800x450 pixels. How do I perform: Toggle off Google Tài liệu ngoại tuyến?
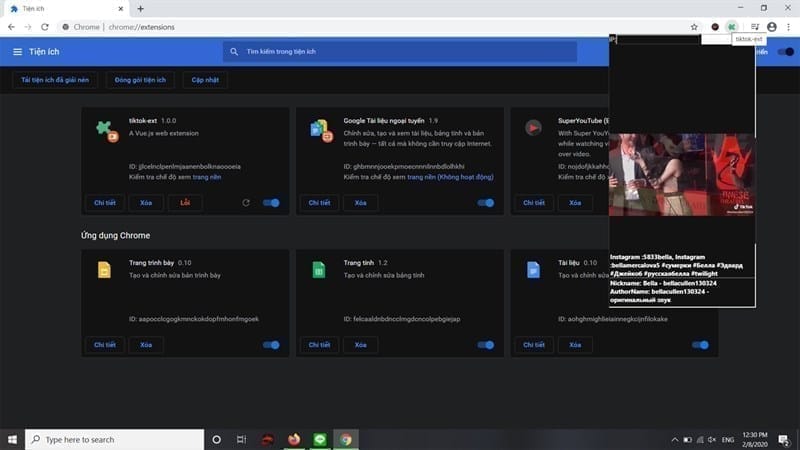coord(486,203)
